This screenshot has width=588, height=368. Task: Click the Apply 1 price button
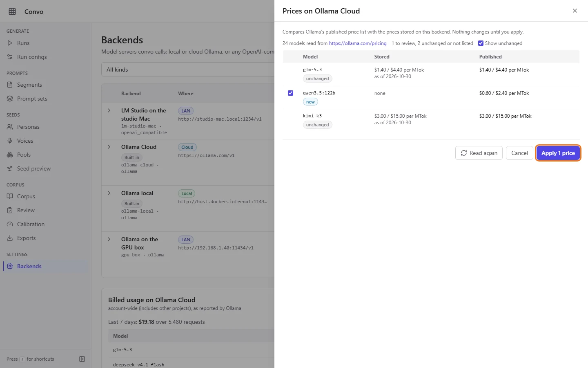[558, 153]
